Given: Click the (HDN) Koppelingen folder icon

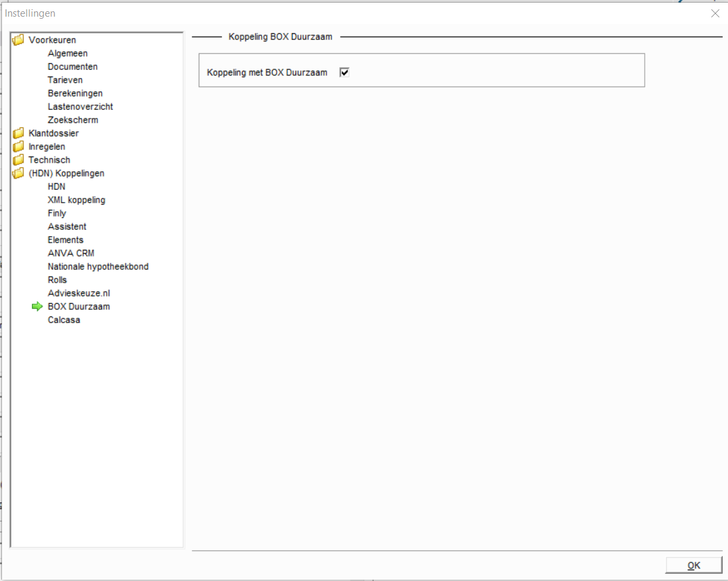Looking at the screenshot, I should click(18, 173).
